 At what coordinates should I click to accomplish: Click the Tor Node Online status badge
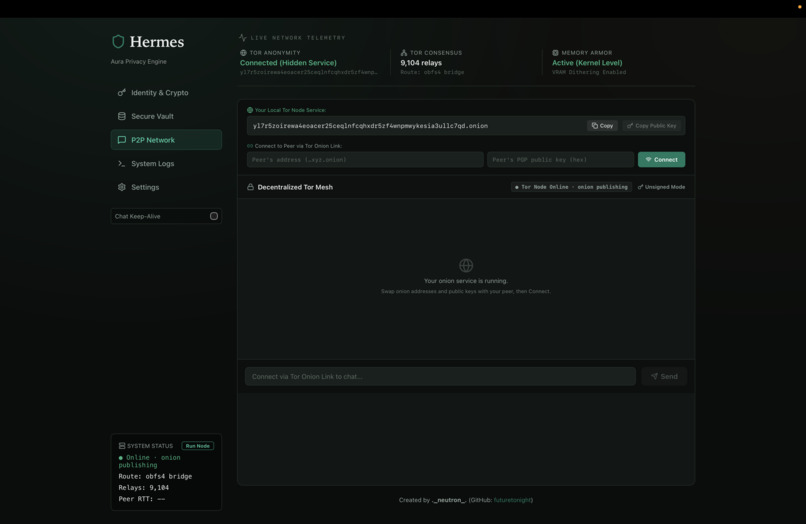coord(571,187)
